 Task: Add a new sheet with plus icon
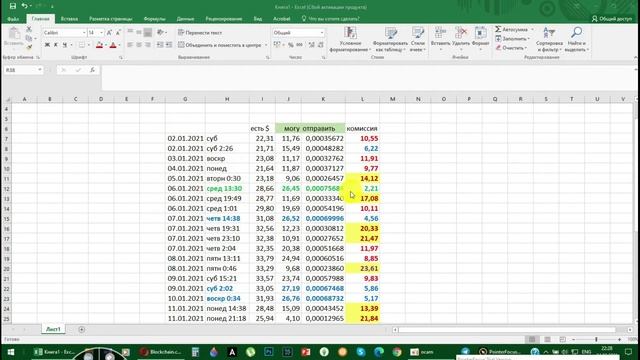(82, 329)
